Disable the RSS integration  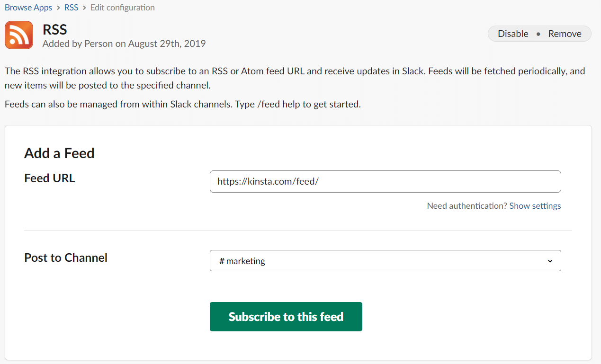click(x=513, y=34)
